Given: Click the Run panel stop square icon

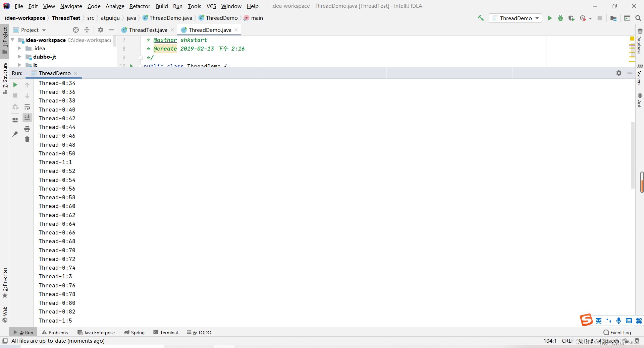Looking at the screenshot, I should point(15,95).
